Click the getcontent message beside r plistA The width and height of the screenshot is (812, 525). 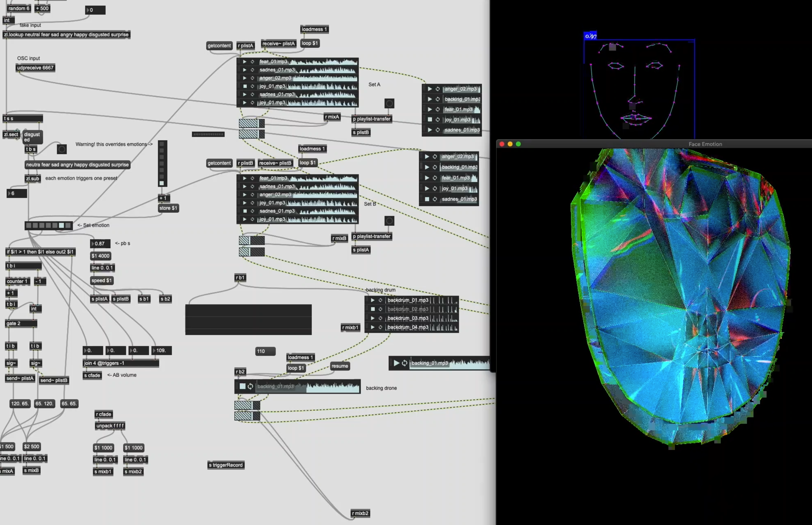click(x=219, y=46)
